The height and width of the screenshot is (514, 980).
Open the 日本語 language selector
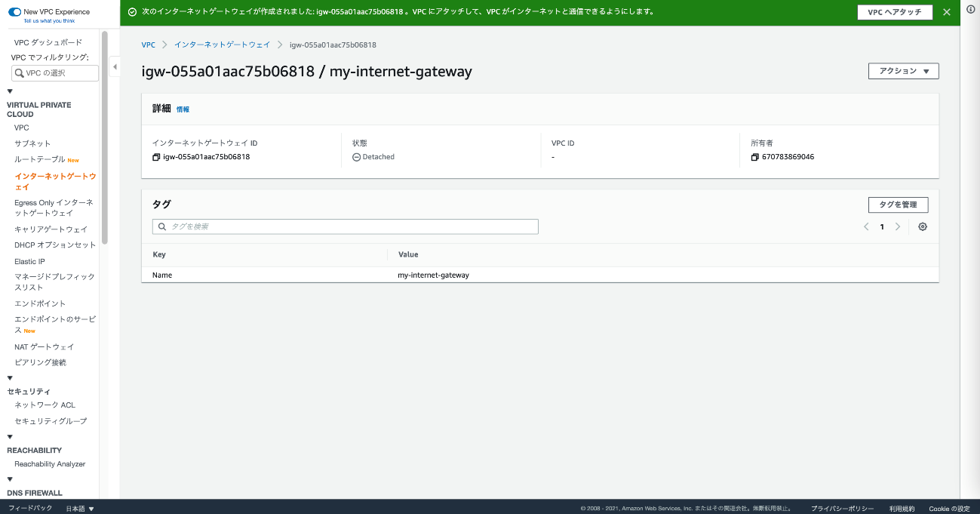tap(79, 509)
